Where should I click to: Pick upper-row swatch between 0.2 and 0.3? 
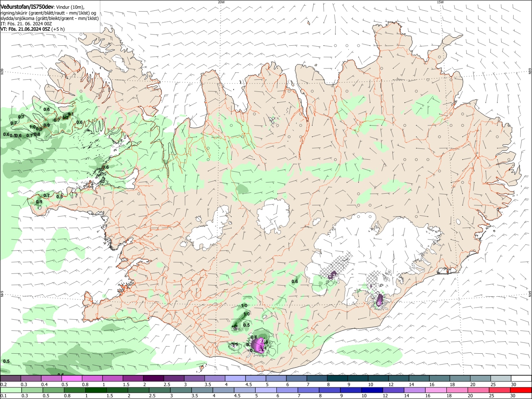(10, 378)
